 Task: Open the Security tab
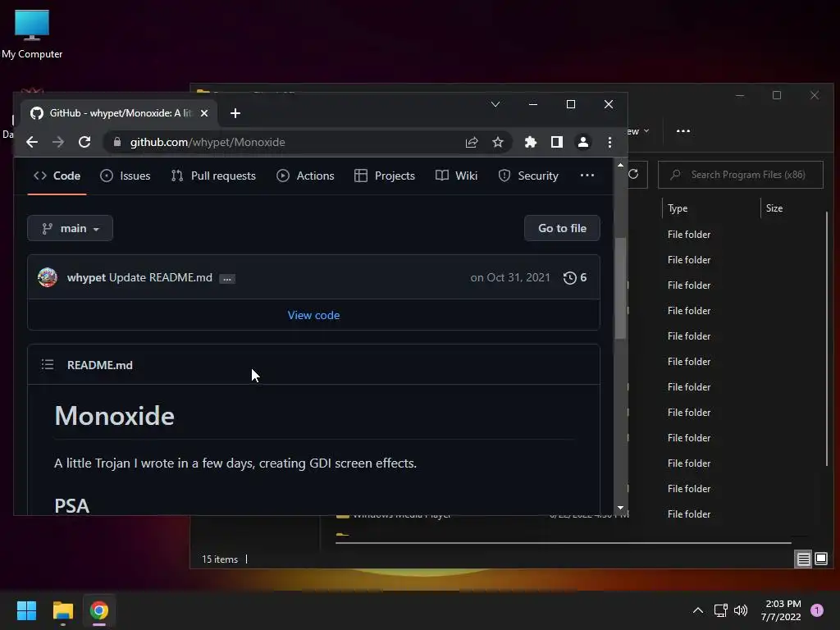(x=528, y=176)
